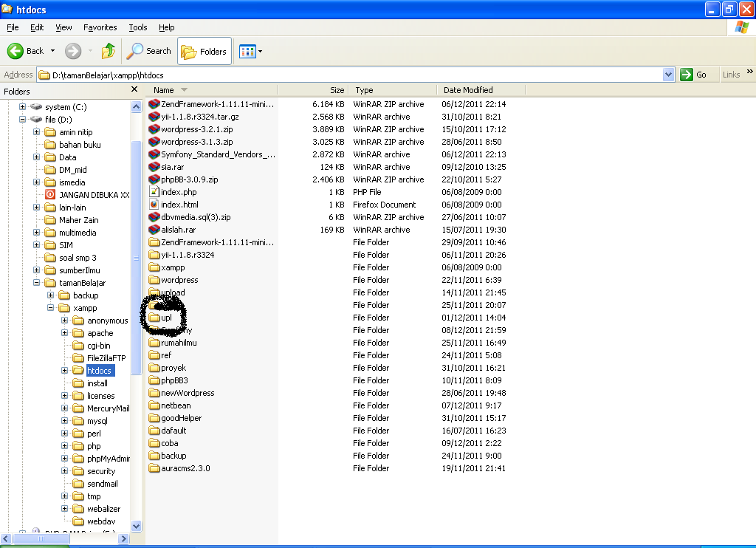Image resolution: width=756 pixels, height=548 pixels.
Task: Open Back button history dropdown arrow
Action: pos(52,51)
